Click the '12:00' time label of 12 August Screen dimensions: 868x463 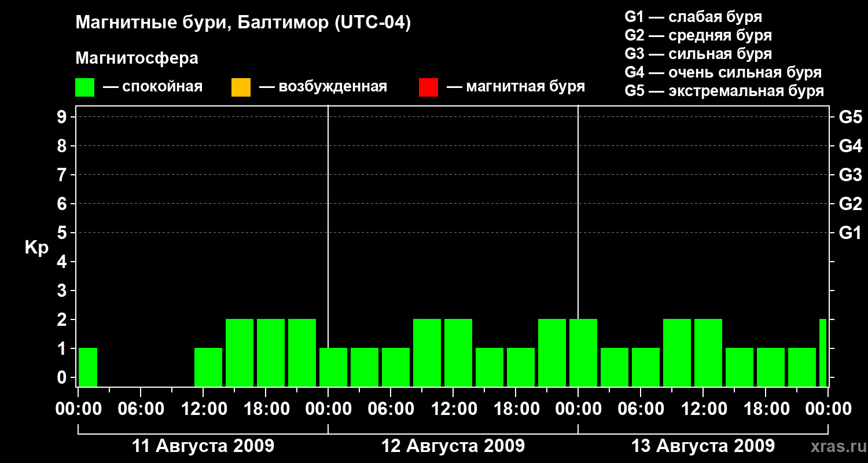click(x=453, y=409)
